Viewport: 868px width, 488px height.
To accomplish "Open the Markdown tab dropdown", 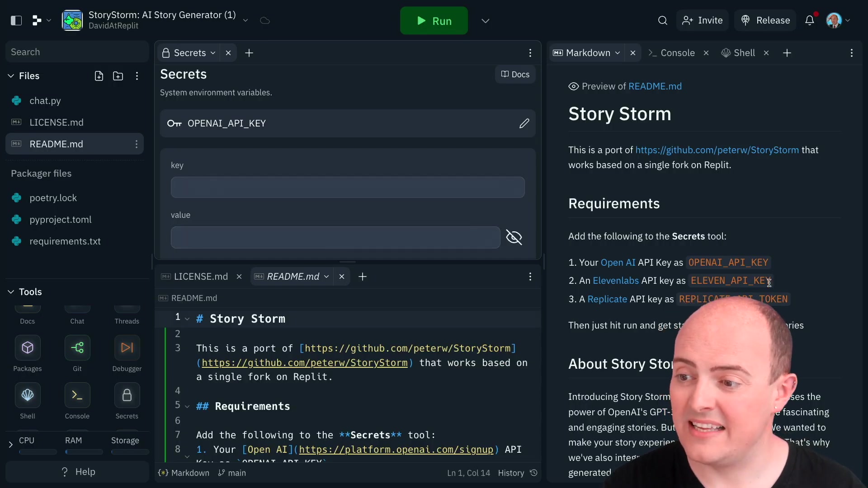I will (618, 53).
